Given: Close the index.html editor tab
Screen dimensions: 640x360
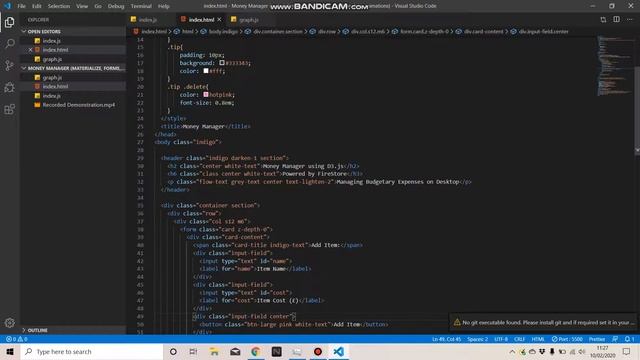Looking at the screenshot, I should 219,20.
